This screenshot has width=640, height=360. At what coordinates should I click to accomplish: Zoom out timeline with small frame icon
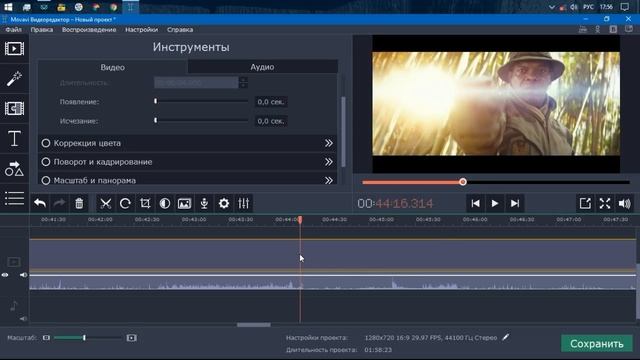point(46,338)
